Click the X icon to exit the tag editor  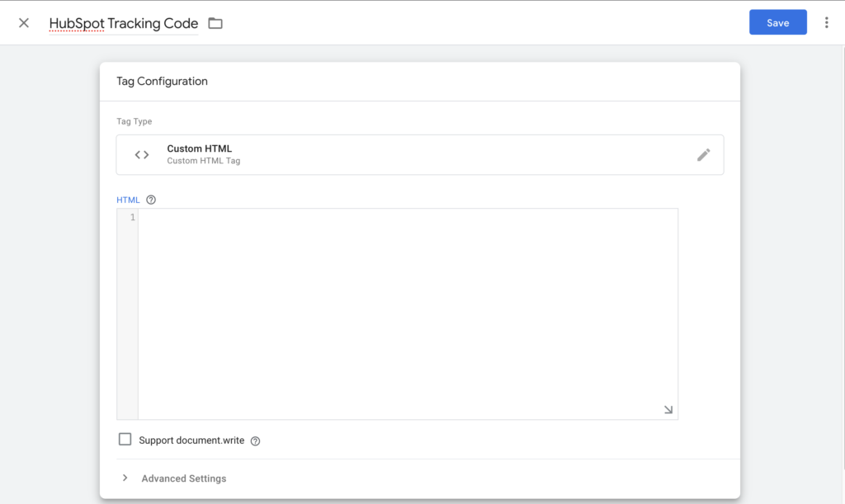pyautogui.click(x=22, y=22)
